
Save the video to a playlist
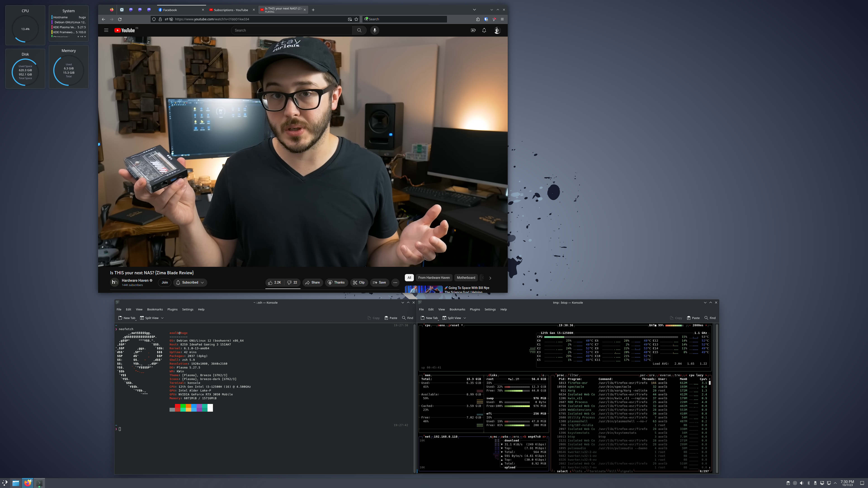(x=380, y=283)
